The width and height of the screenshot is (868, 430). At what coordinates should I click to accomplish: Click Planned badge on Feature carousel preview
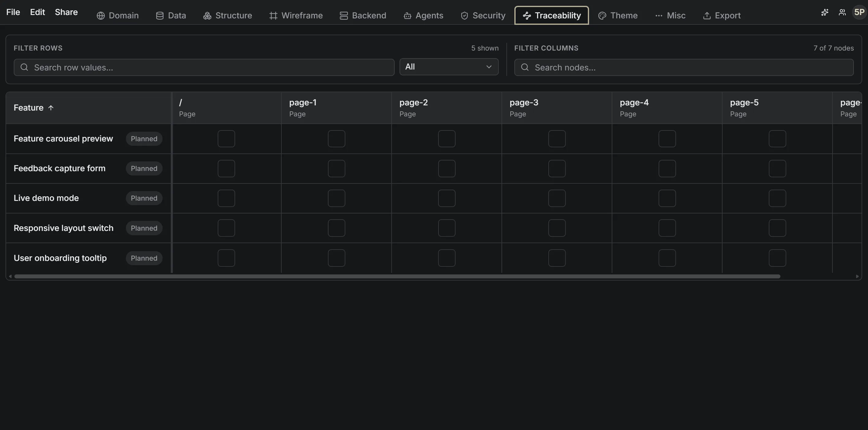coord(144,139)
